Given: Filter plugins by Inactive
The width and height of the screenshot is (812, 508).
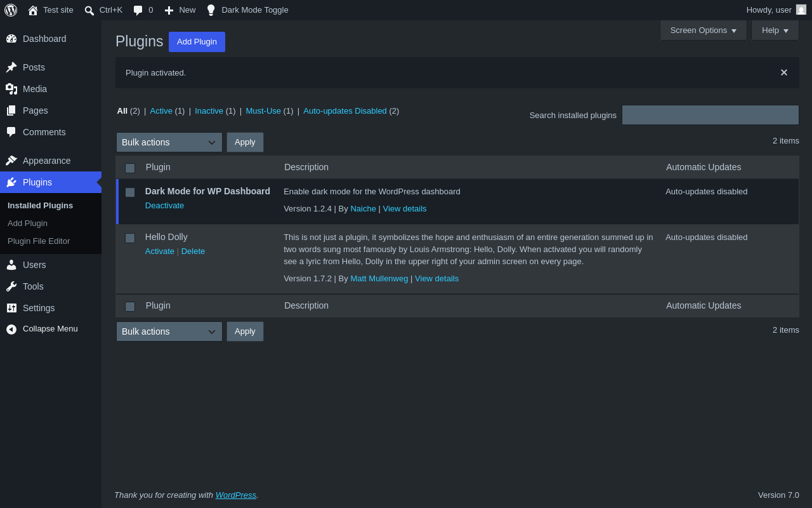Looking at the screenshot, I should tap(209, 110).
